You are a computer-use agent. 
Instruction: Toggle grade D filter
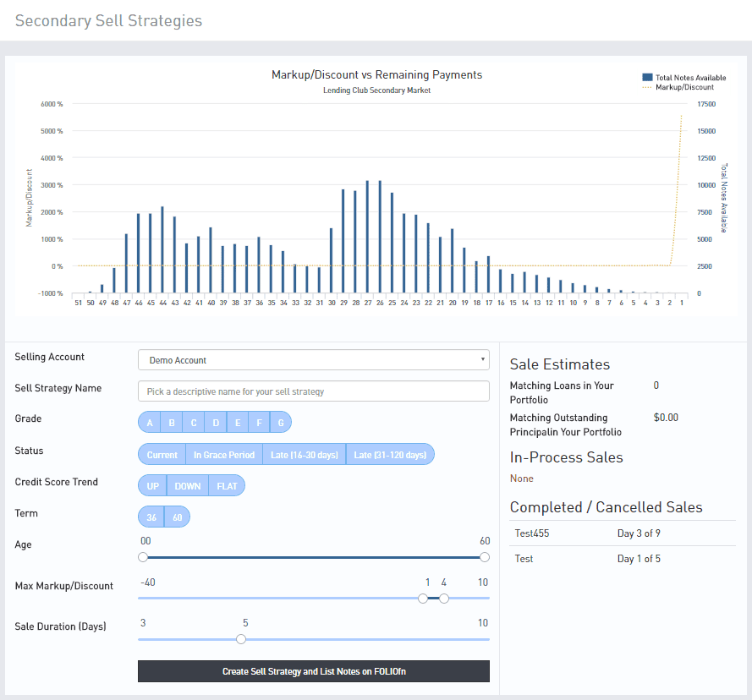[216, 423]
